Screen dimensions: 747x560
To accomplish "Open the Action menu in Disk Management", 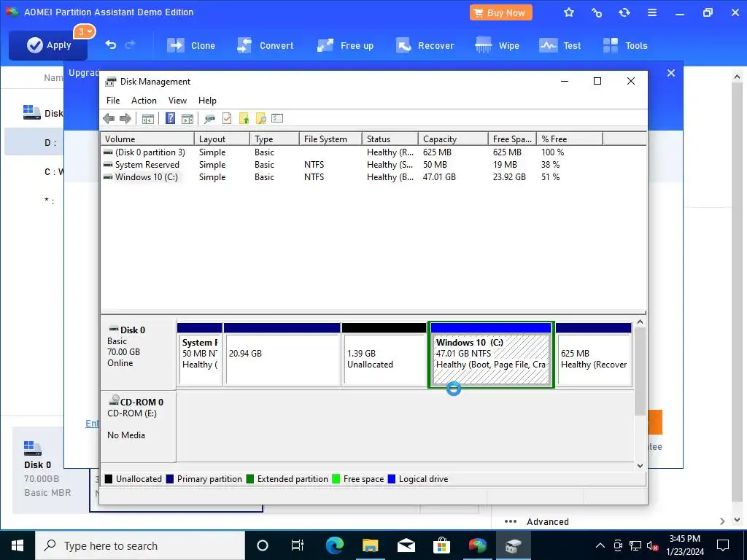I will pos(144,101).
